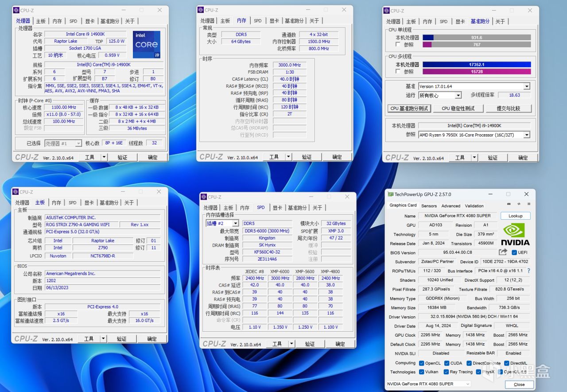This screenshot has height=392, width=567.
Task: Open the 插槽 #2 slot dropdown
Action: [235, 224]
